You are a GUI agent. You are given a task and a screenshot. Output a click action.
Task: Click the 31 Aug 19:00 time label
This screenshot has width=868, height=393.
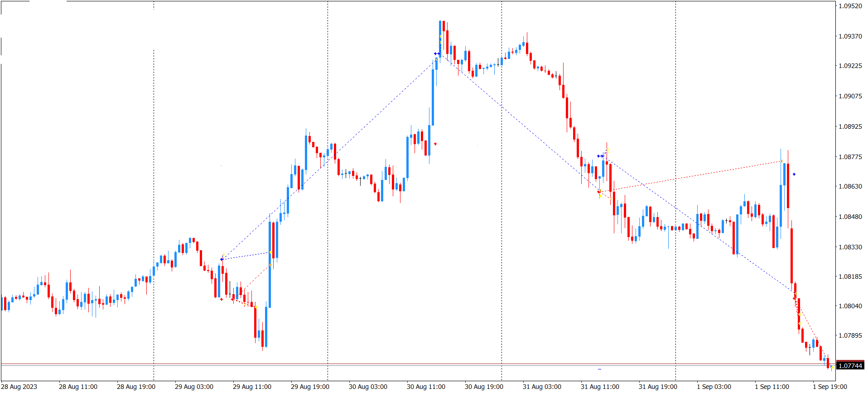point(658,387)
